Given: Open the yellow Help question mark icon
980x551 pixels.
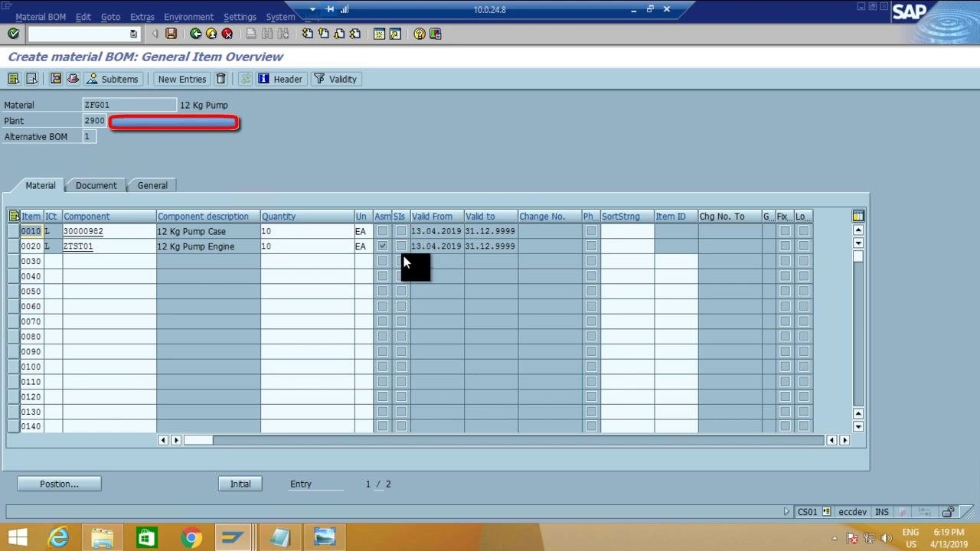Looking at the screenshot, I should 420,34.
